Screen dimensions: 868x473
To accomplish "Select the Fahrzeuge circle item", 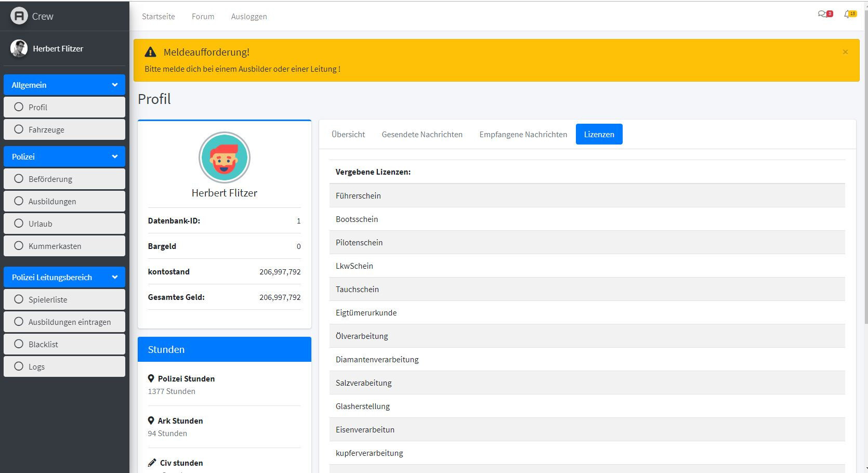I will pyautogui.click(x=64, y=129).
